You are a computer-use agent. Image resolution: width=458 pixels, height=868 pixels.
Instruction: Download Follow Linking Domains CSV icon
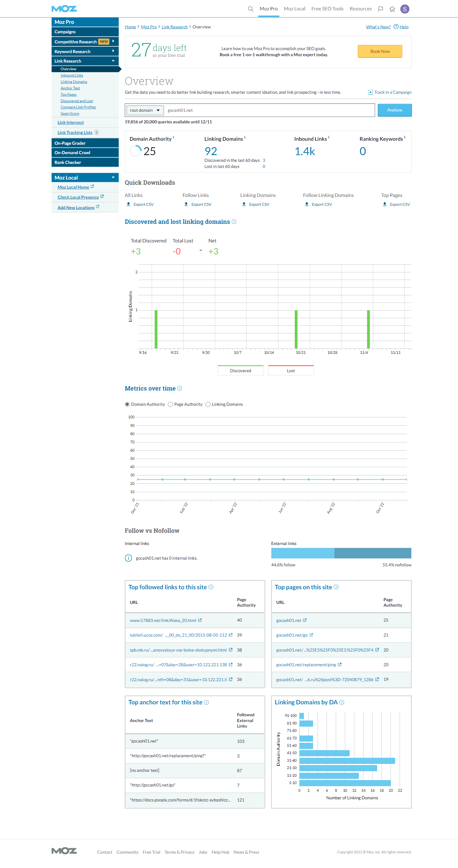click(307, 204)
